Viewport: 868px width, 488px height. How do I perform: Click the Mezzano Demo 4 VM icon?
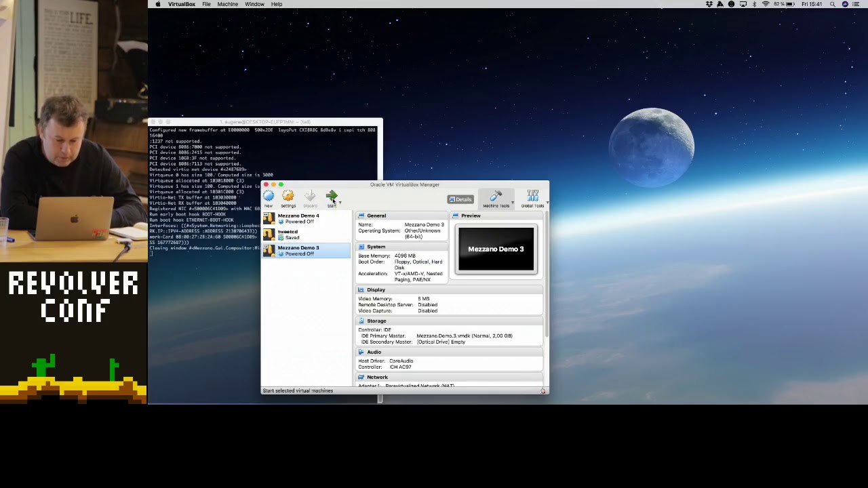(269, 218)
